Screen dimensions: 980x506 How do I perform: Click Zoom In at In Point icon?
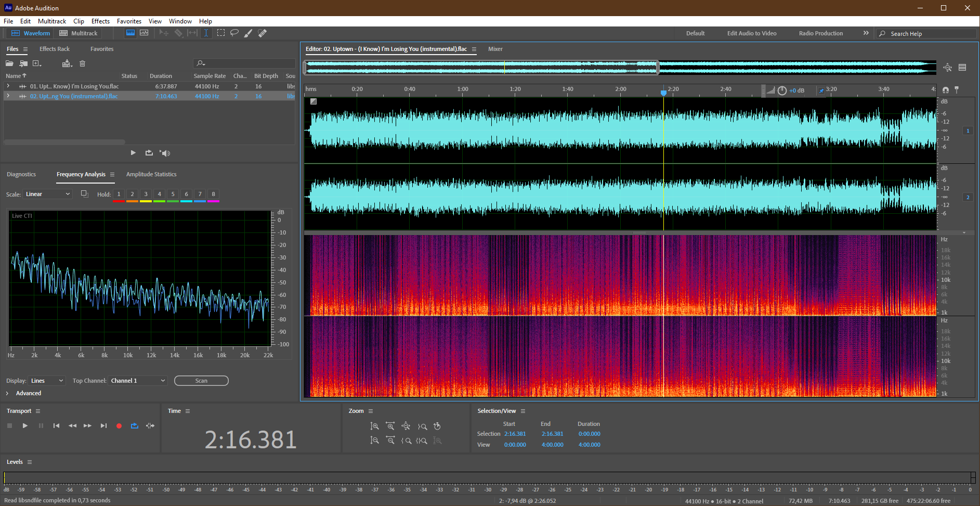click(x=406, y=440)
